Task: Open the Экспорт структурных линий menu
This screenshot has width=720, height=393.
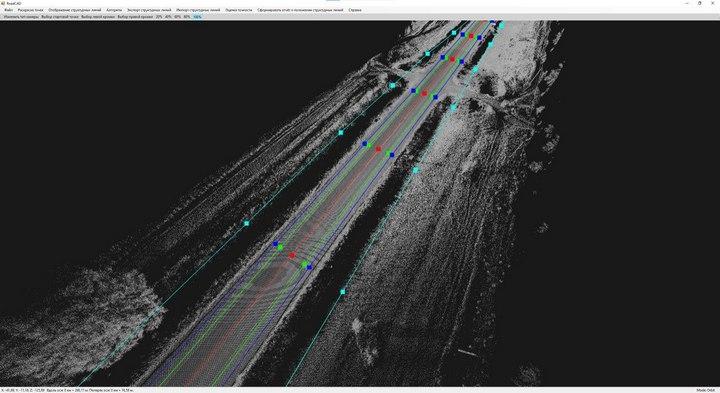Action: click(x=149, y=10)
